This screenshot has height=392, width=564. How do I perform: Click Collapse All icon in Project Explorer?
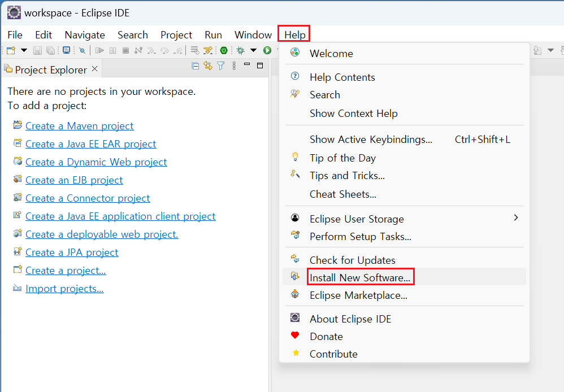coord(196,66)
